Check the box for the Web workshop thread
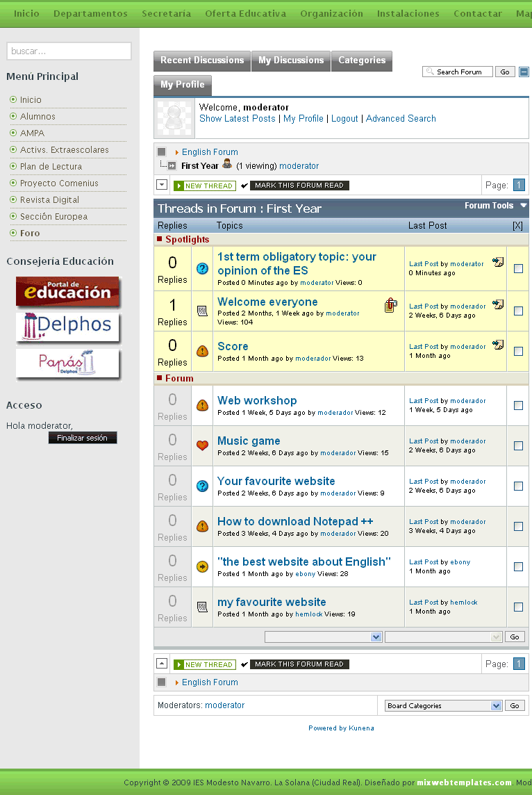The image size is (532, 795). (518, 405)
